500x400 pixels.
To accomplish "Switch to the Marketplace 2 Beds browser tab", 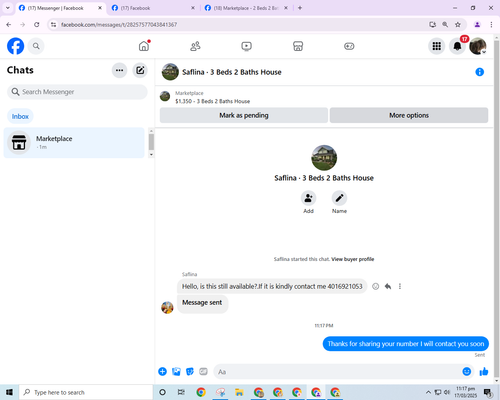I will pos(246,8).
